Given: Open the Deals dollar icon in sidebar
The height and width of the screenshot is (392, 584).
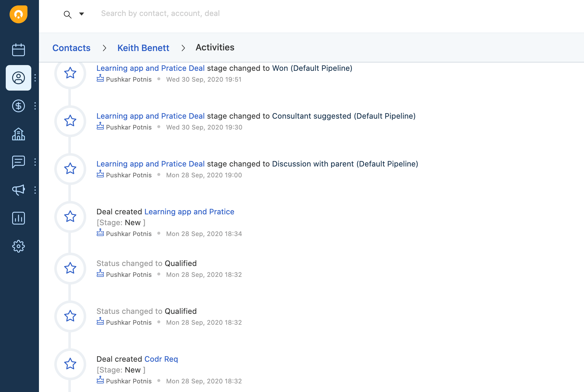Looking at the screenshot, I should click(19, 106).
